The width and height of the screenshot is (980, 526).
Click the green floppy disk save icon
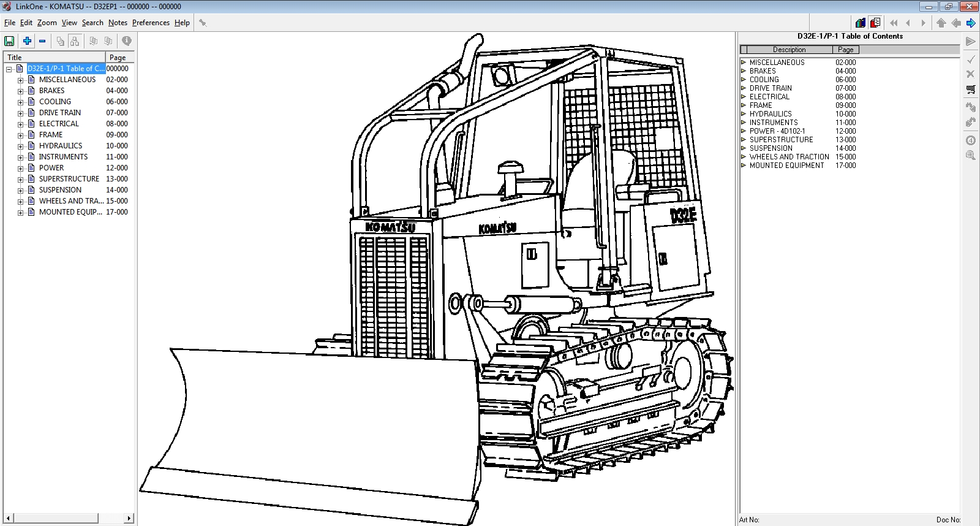[x=9, y=41]
